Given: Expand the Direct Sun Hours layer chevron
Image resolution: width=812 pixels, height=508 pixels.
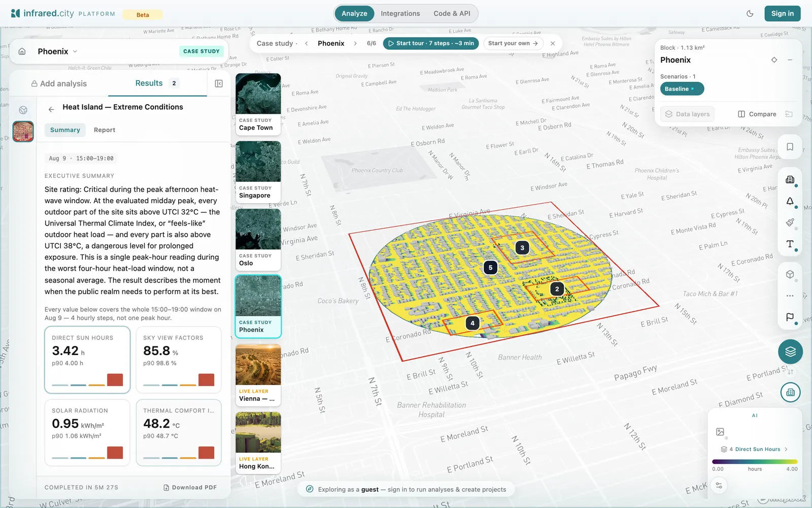Looking at the screenshot, I should tap(786, 449).
